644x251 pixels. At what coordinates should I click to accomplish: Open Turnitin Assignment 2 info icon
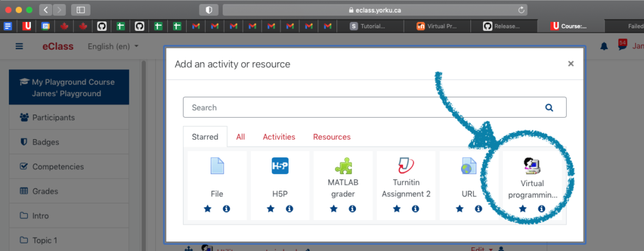[416, 209]
